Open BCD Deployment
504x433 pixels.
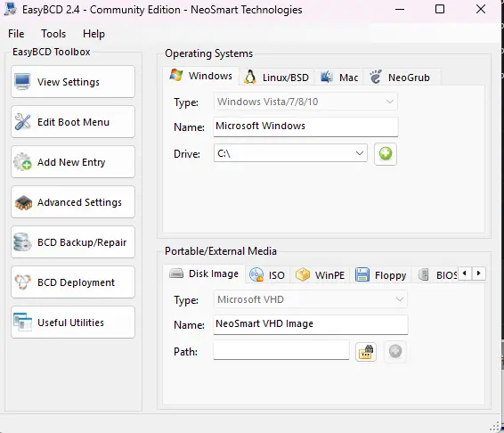click(x=73, y=282)
